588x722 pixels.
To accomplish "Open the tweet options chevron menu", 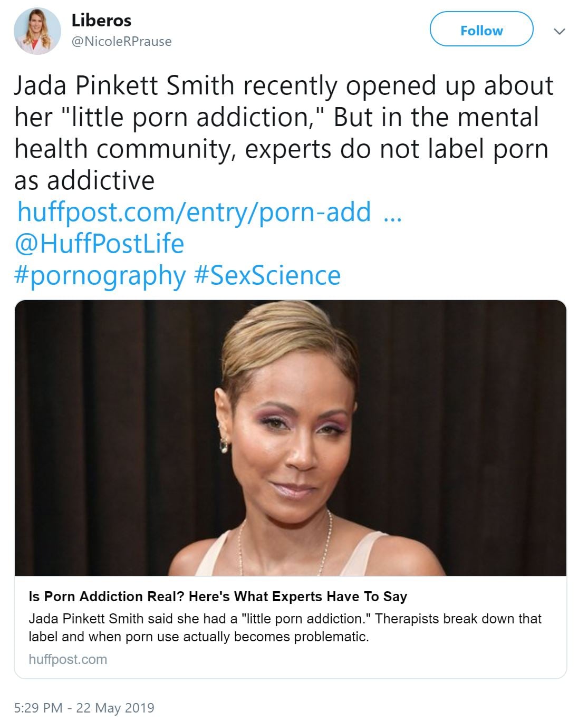I will pyautogui.click(x=559, y=32).
